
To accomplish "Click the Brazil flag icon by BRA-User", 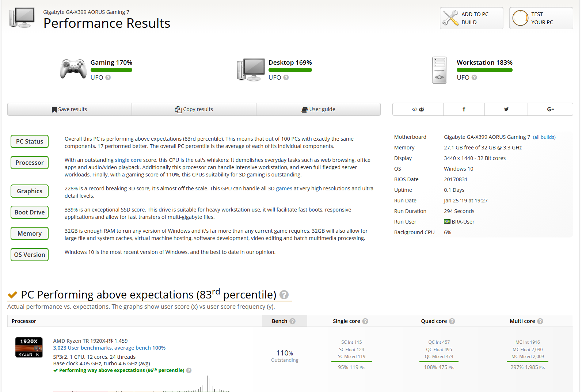I will coord(447,221).
